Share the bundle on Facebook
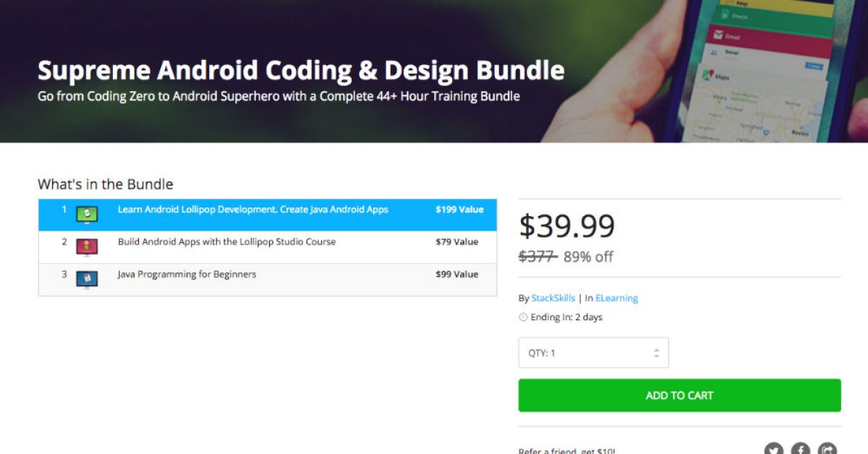Screen dimensions: 868x454 (x=801, y=450)
